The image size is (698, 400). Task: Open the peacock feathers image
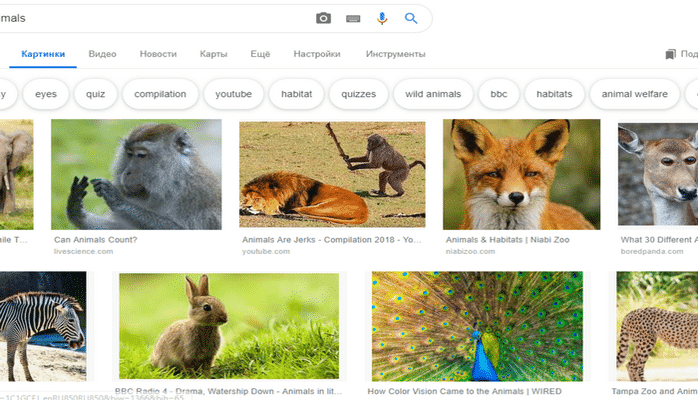point(477,326)
